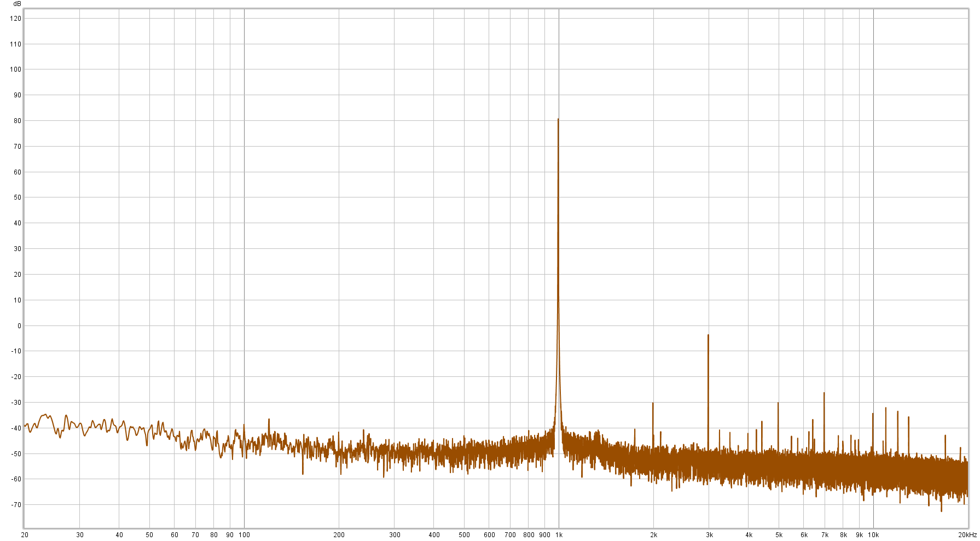The image size is (980, 541).
Task: Select the 50 label on the frequency axis
Action: tap(149, 535)
